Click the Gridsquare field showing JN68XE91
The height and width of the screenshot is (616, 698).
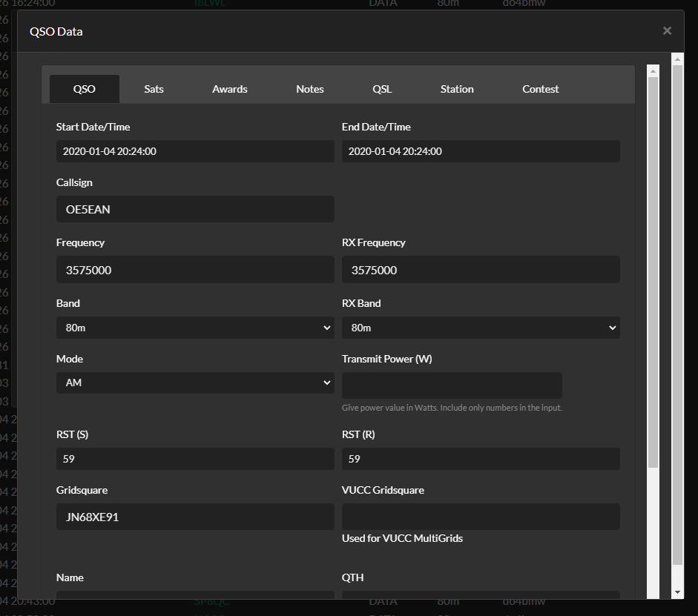[194, 517]
